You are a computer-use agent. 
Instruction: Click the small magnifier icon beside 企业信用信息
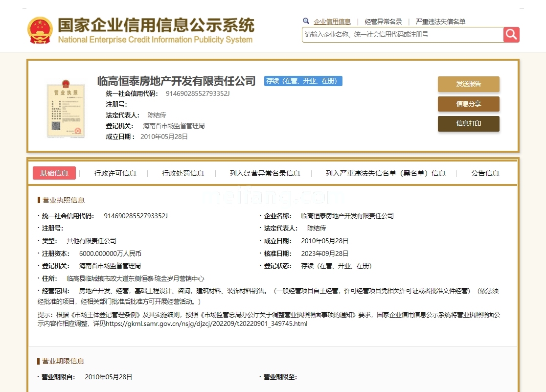click(x=306, y=22)
